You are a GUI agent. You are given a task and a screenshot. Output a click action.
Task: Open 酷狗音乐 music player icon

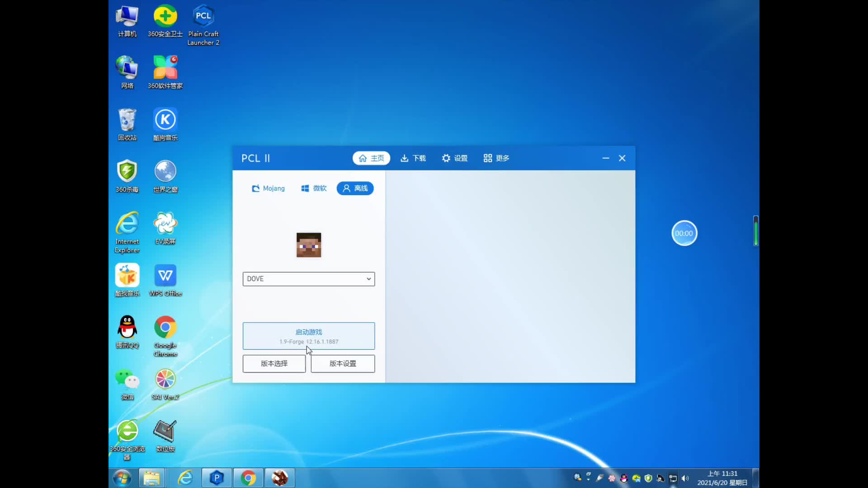pos(165,120)
